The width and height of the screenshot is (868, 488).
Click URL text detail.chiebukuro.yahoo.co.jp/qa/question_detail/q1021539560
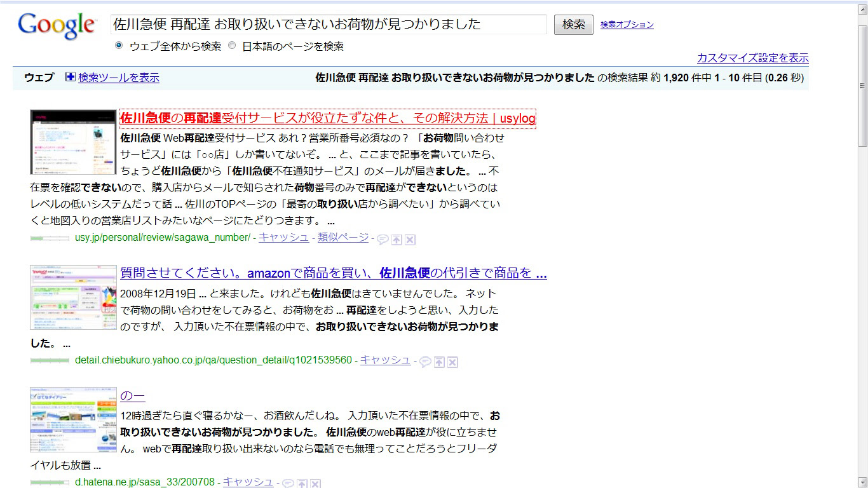(214, 360)
